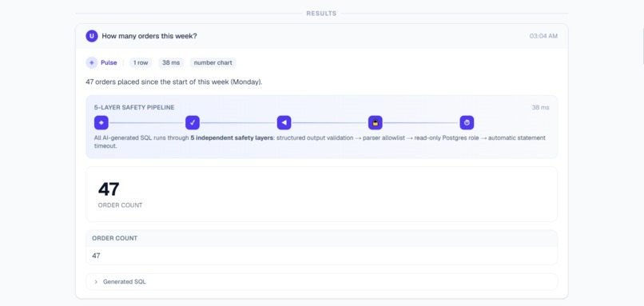Click the pipeline's 38 ms duration text

click(540, 108)
